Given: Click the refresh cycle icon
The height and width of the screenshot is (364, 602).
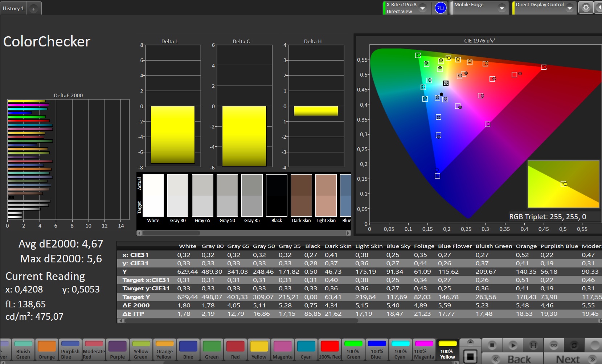Looking at the screenshot, I should click(574, 345).
